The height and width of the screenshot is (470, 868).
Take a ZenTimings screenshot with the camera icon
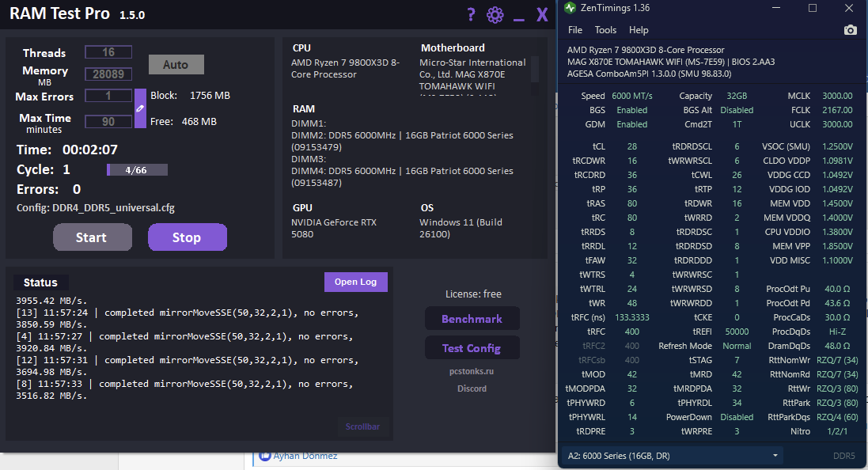[851, 30]
